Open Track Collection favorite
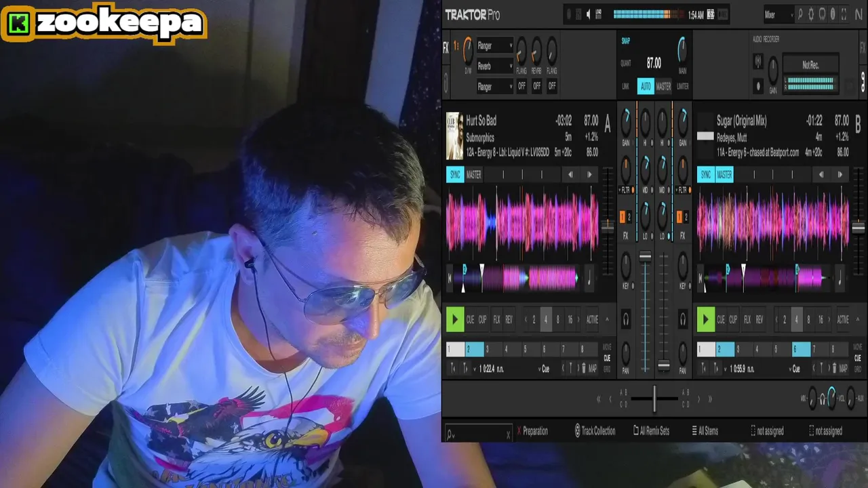Viewport: 868px width, 488px height. 595,431
